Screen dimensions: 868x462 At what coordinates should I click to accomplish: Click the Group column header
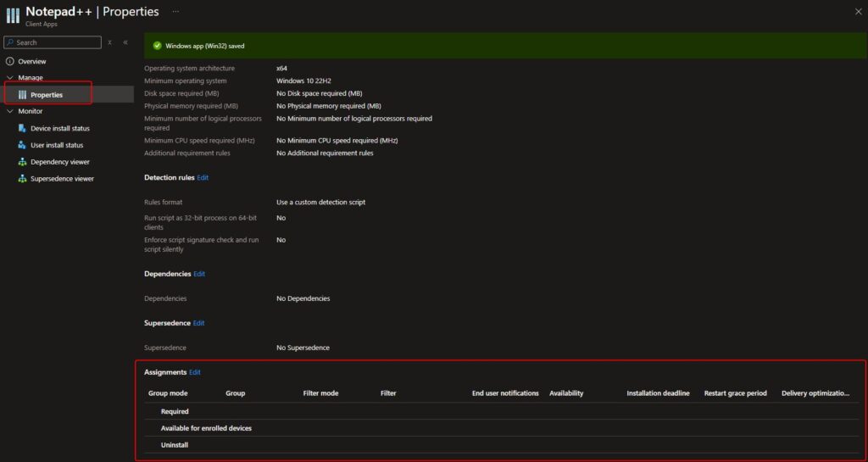[236, 393]
